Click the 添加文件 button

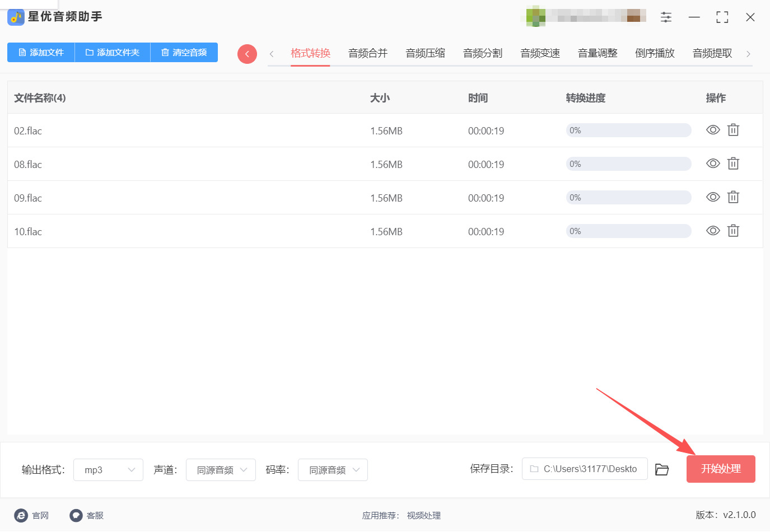(41, 52)
